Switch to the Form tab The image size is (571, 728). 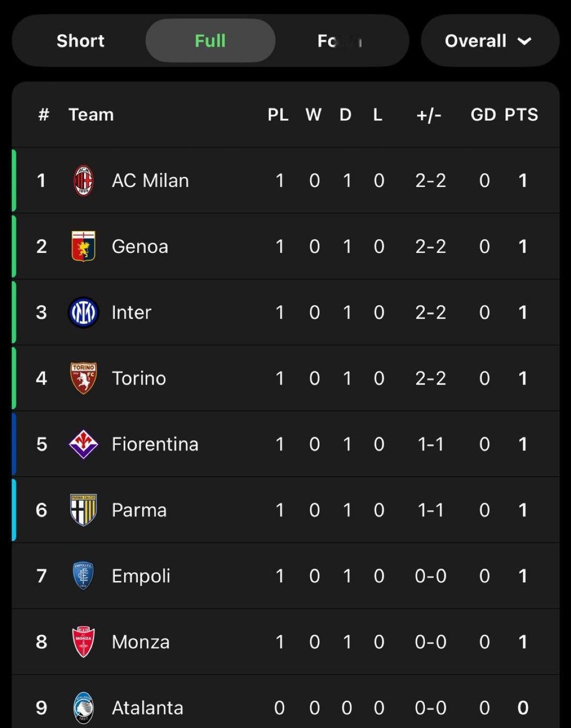pyautogui.click(x=340, y=41)
